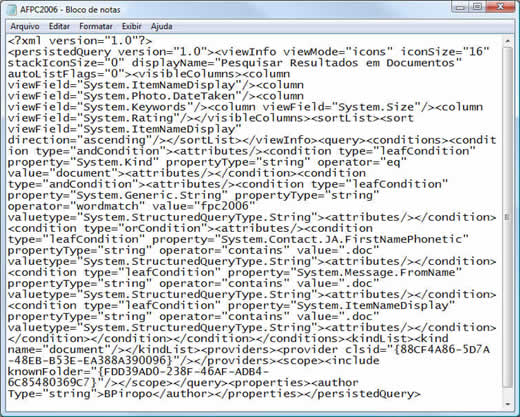Place cursor on Pesquisar Resultados text
This screenshot has width=520, height=417.
(289, 63)
